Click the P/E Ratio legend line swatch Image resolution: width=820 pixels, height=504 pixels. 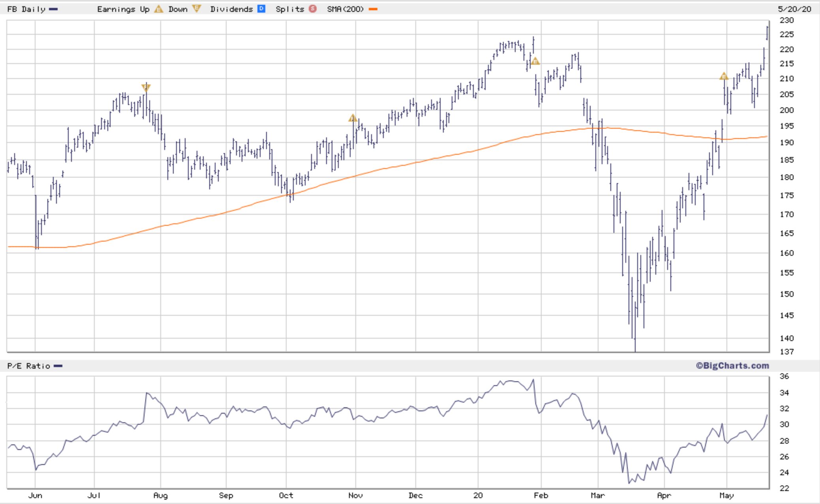(58, 366)
